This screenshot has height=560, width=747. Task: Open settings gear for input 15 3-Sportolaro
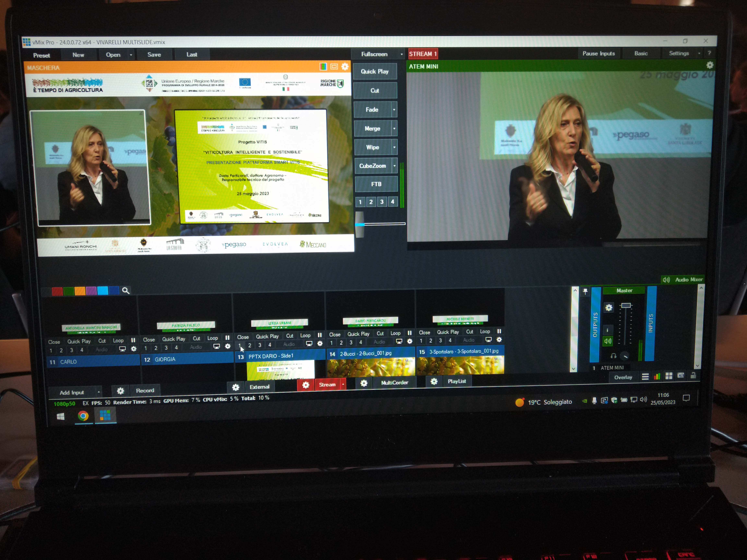499,339
